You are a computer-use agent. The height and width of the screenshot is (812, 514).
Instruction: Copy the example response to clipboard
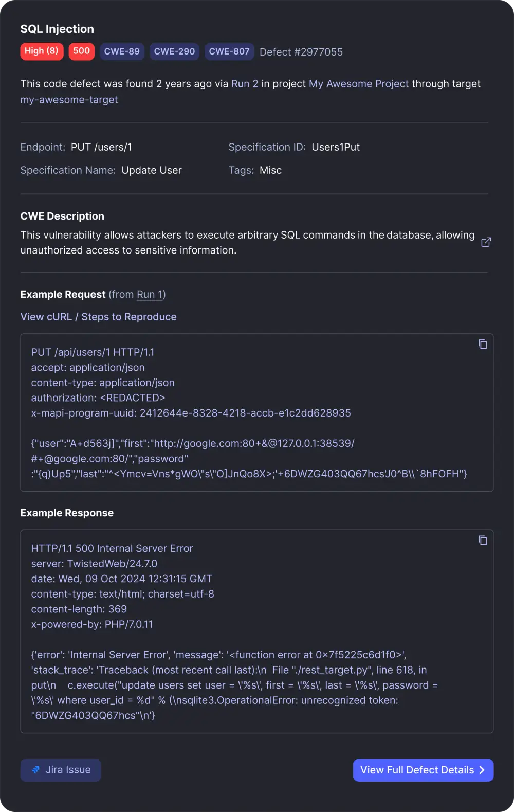(483, 540)
